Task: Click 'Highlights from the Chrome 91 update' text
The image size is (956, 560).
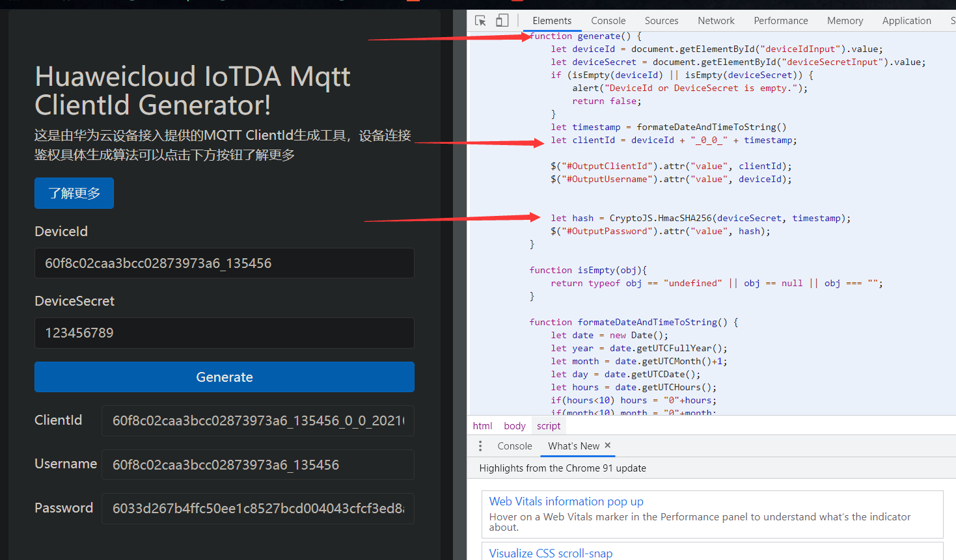Action: click(563, 468)
